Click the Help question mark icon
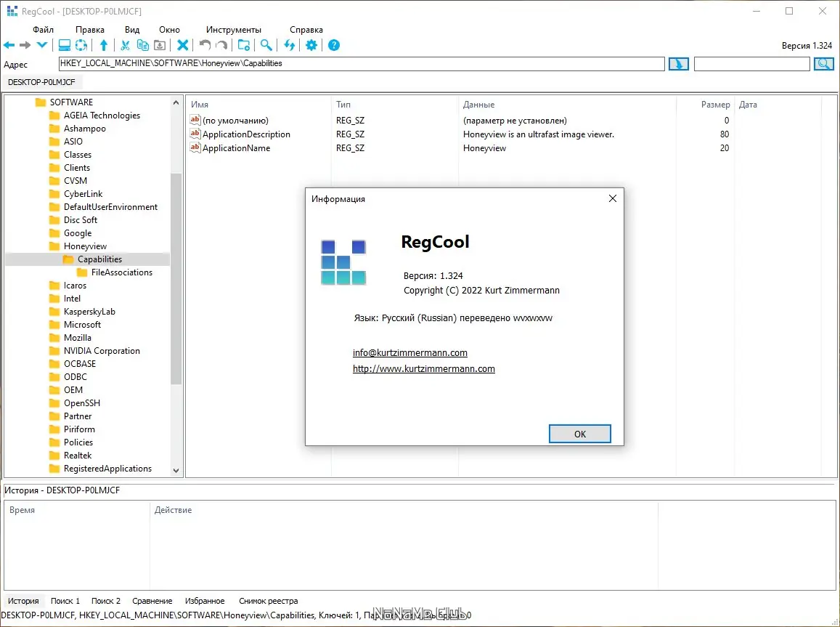 click(334, 46)
